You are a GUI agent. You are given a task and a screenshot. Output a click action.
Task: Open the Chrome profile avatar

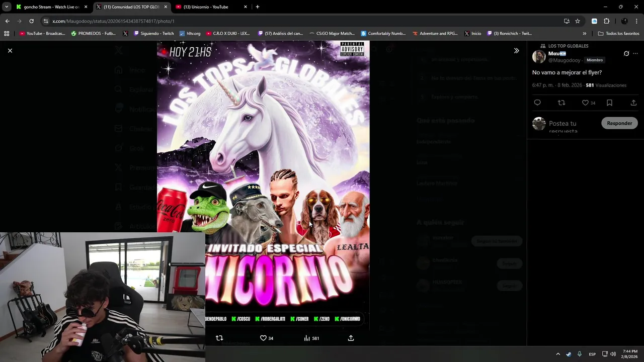click(624, 21)
